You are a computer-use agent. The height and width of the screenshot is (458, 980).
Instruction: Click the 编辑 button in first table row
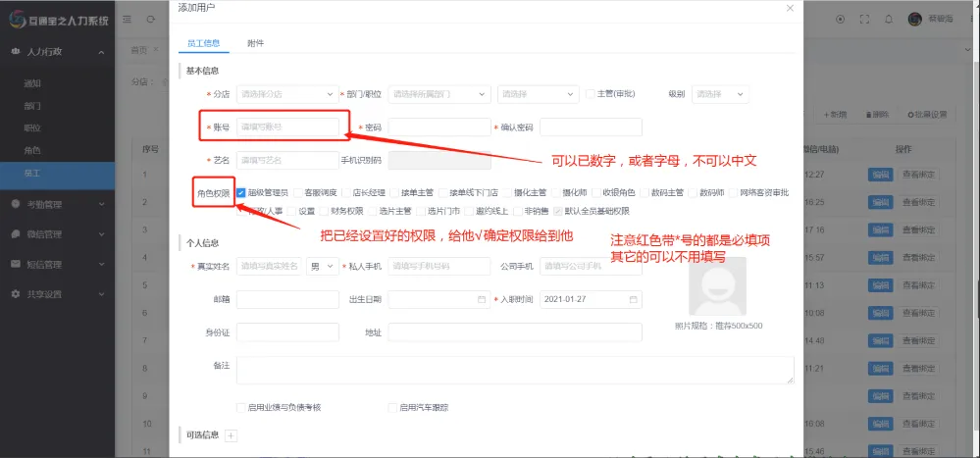[880, 175]
